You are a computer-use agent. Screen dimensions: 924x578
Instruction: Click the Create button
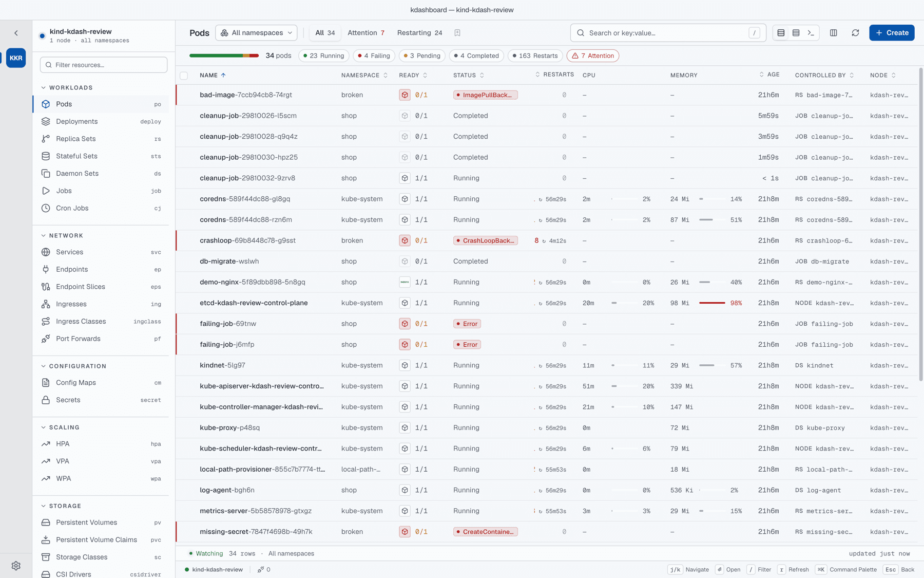892,33
